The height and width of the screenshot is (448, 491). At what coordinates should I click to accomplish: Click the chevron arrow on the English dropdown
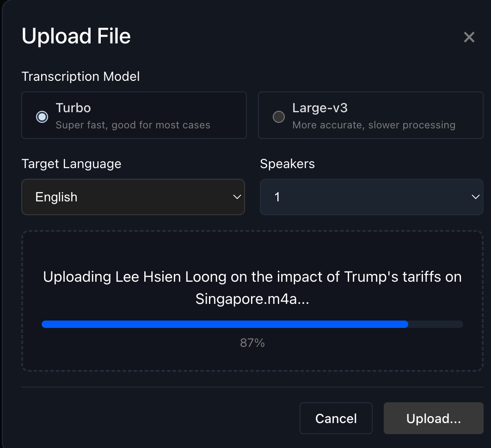tap(237, 197)
